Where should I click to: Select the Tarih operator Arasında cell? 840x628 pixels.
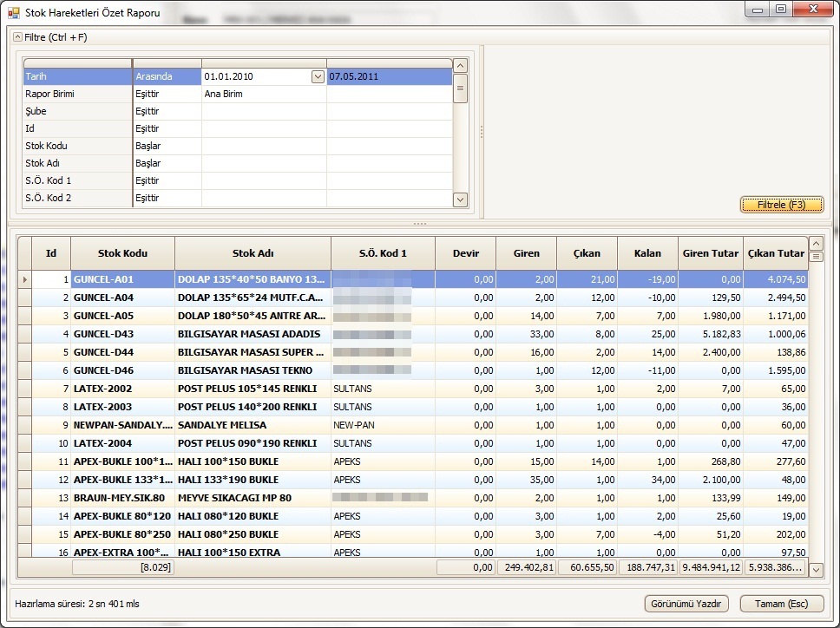pyautogui.click(x=167, y=76)
